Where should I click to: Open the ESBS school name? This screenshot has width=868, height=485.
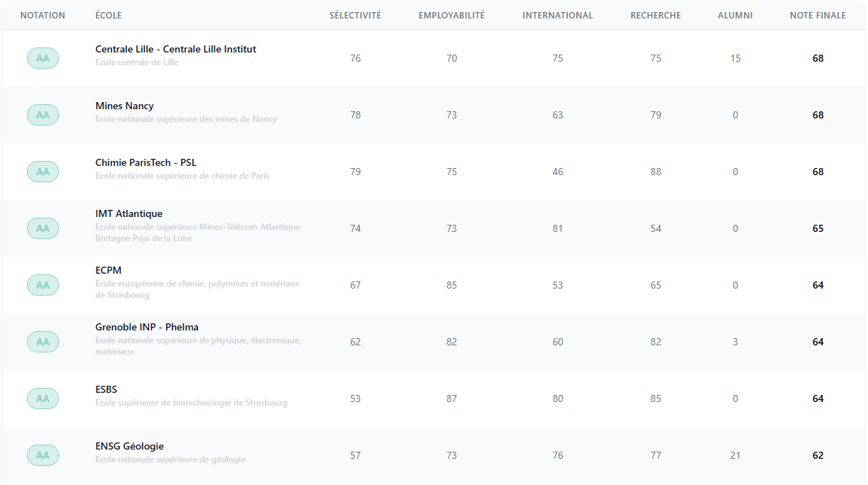coord(106,389)
